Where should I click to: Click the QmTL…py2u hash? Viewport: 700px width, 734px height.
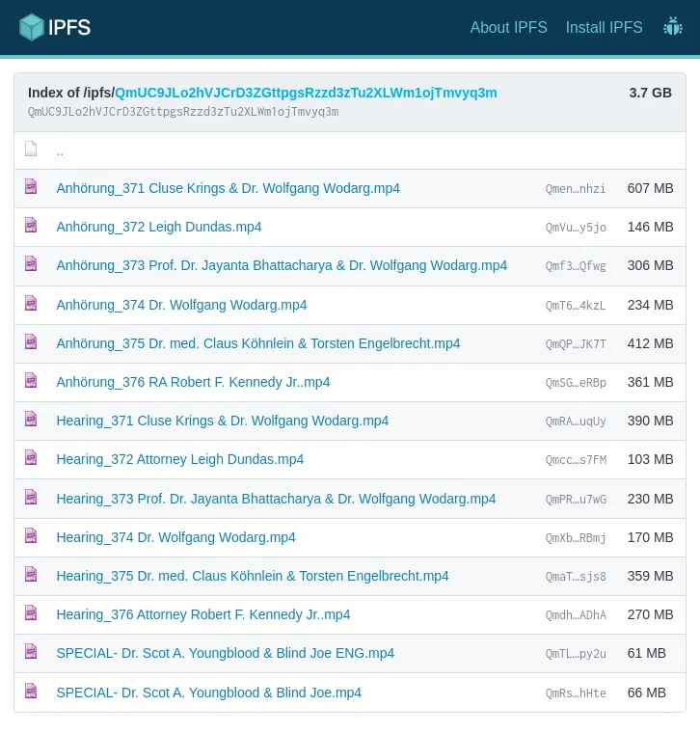pyautogui.click(x=576, y=654)
